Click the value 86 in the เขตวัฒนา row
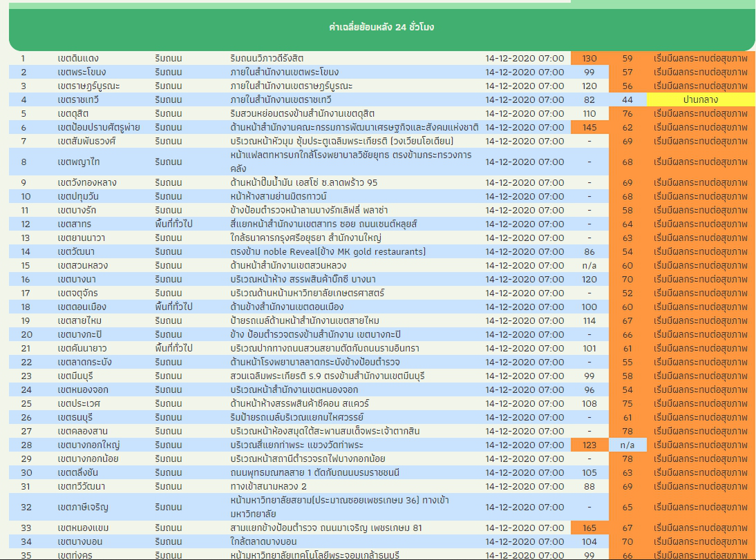The image size is (756, 560). [x=589, y=251]
